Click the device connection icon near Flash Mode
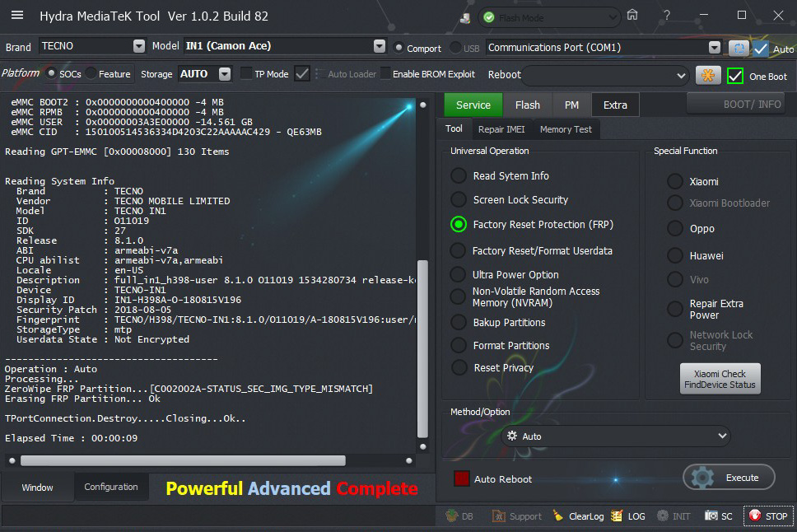The width and height of the screenshot is (797, 532). click(464, 18)
